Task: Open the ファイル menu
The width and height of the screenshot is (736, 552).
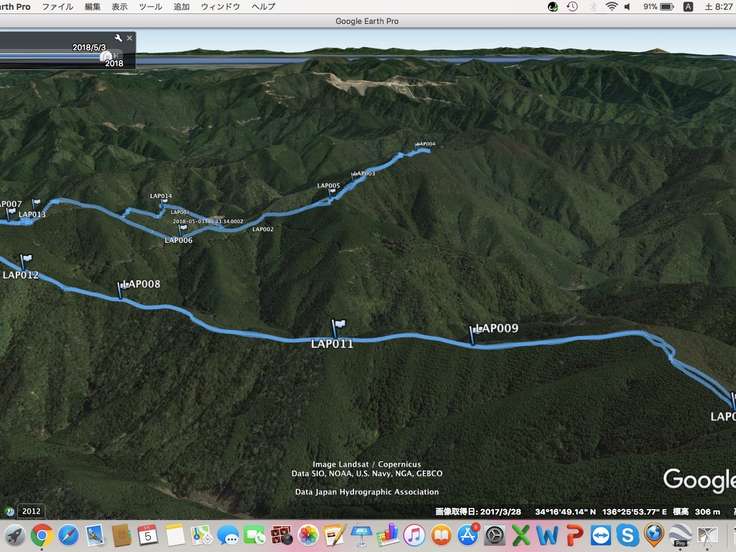Action: 57,7
